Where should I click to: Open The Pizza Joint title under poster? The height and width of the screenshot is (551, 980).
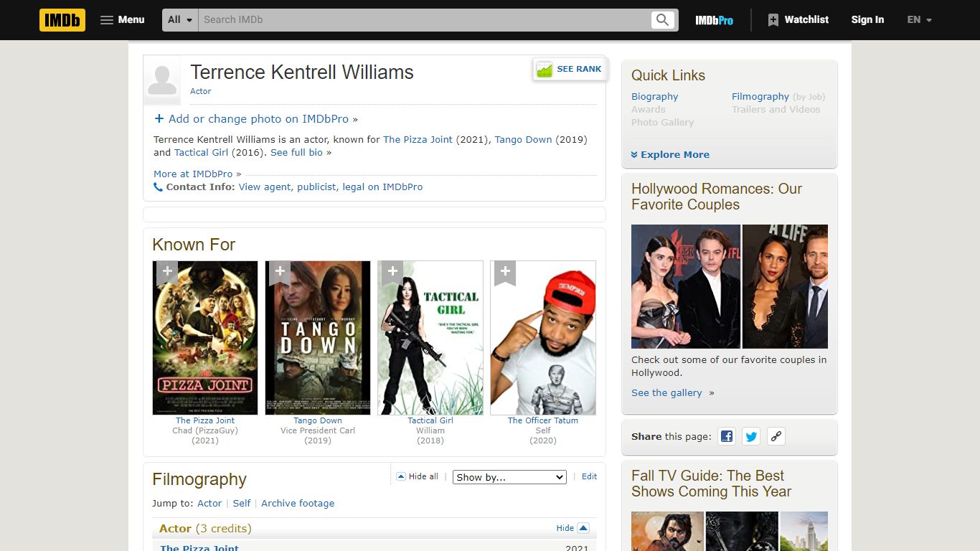tap(205, 421)
